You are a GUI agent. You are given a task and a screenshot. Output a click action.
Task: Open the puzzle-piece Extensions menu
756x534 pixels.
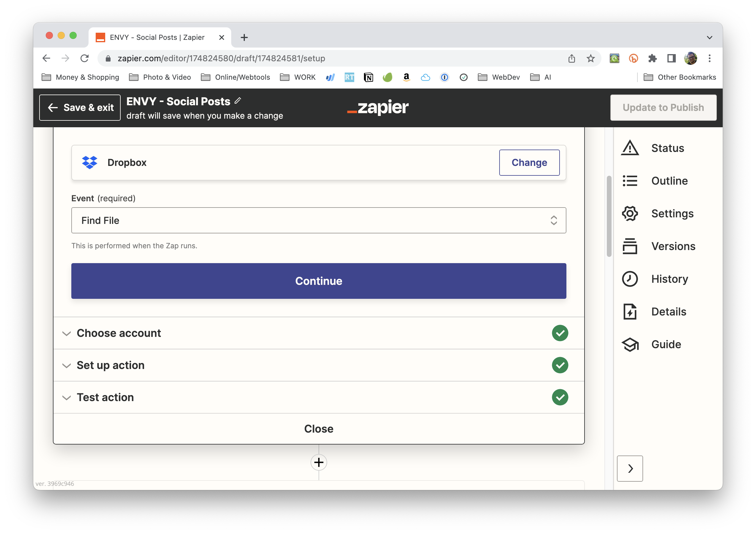pos(652,58)
